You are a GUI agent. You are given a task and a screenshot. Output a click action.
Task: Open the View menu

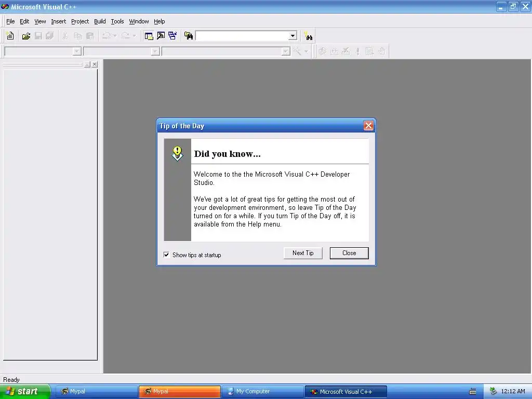[40, 21]
